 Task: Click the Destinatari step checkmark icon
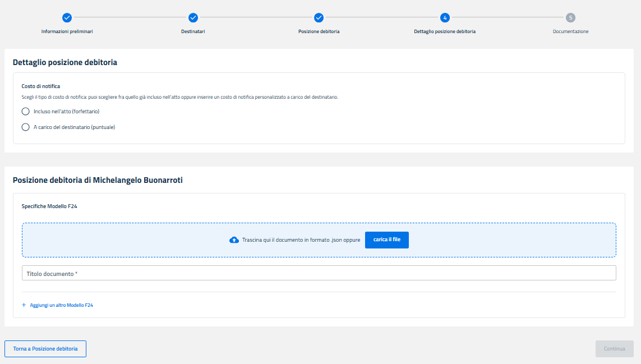click(193, 17)
